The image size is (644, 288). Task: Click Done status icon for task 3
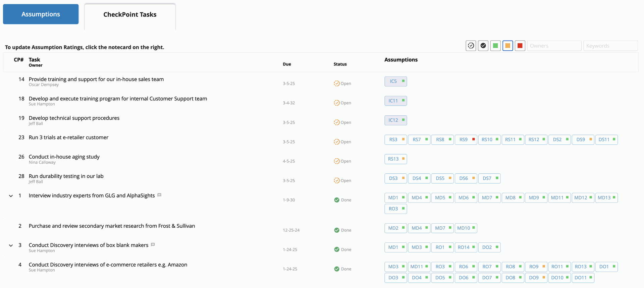tap(337, 249)
